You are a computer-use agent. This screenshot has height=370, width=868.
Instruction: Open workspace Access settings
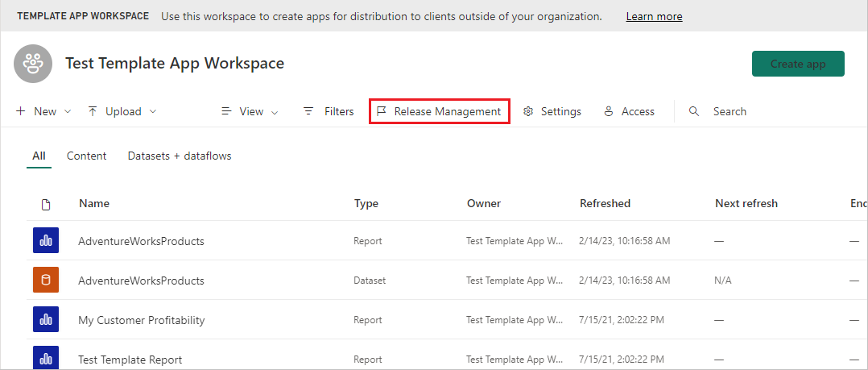(628, 112)
